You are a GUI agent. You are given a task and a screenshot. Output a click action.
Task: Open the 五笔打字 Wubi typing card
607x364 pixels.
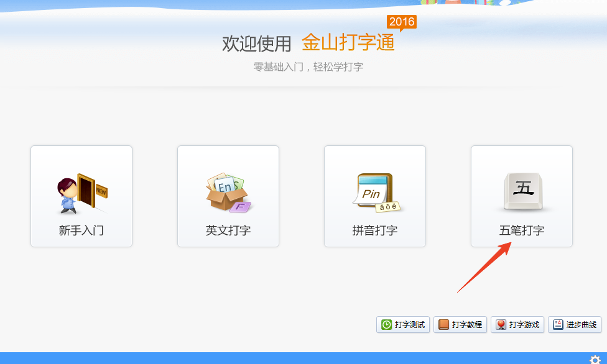521,196
